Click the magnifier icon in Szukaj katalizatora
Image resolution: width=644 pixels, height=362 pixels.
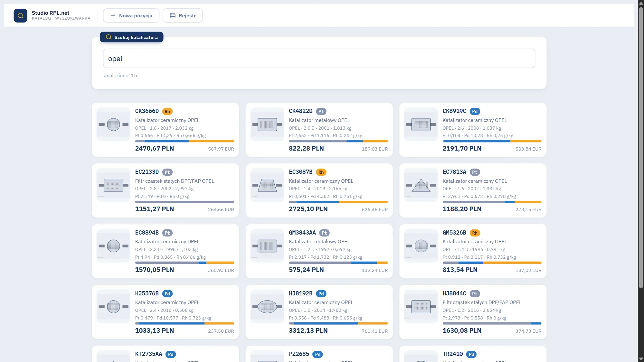[109, 37]
